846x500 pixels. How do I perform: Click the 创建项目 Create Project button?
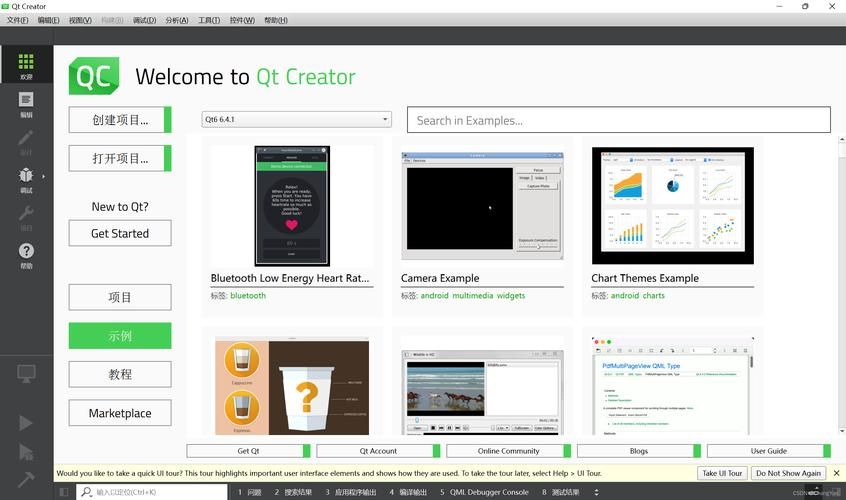(x=120, y=120)
